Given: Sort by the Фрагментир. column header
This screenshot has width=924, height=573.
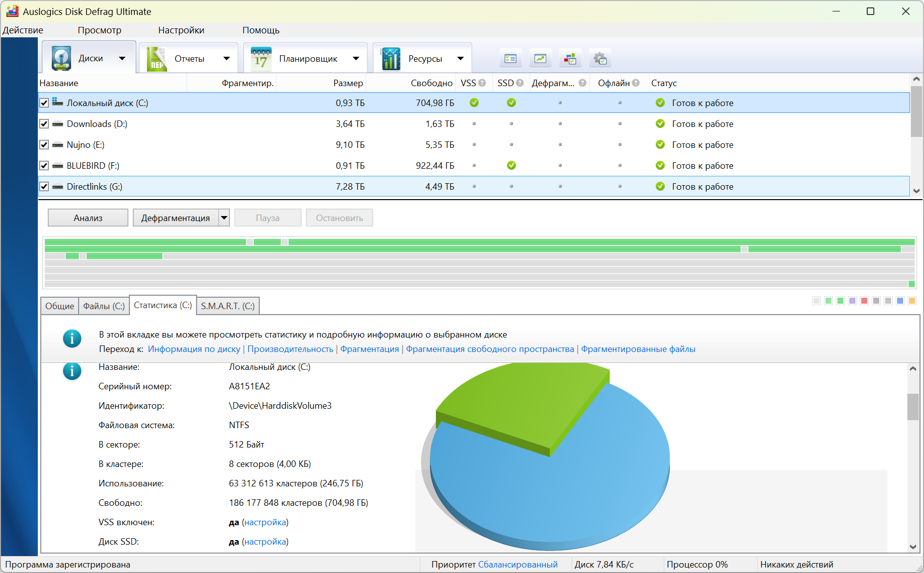Looking at the screenshot, I should (231, 83).
